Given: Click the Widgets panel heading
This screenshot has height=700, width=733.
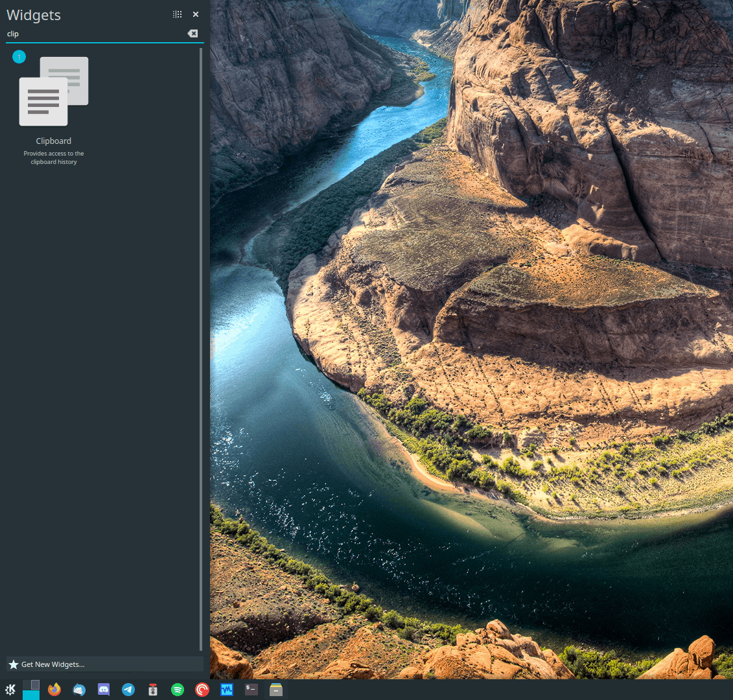Looking at the screenshot, I should click(33, 14).
